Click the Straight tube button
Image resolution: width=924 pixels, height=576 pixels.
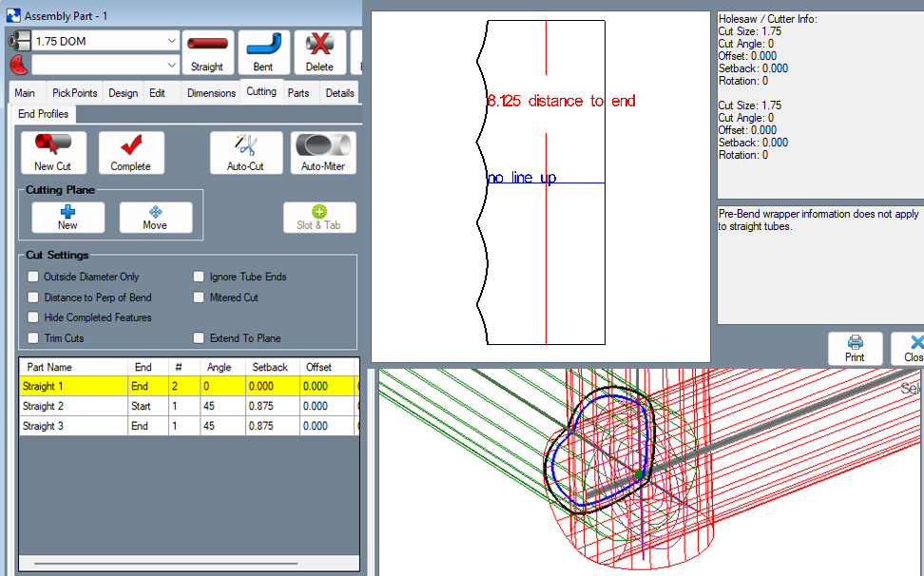click(x=207, y=52)
